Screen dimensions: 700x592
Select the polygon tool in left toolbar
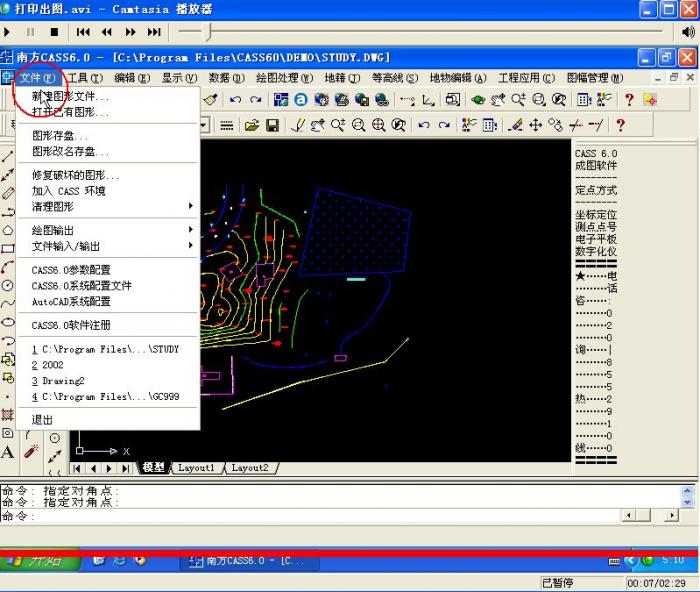click(x=8, y=229)
